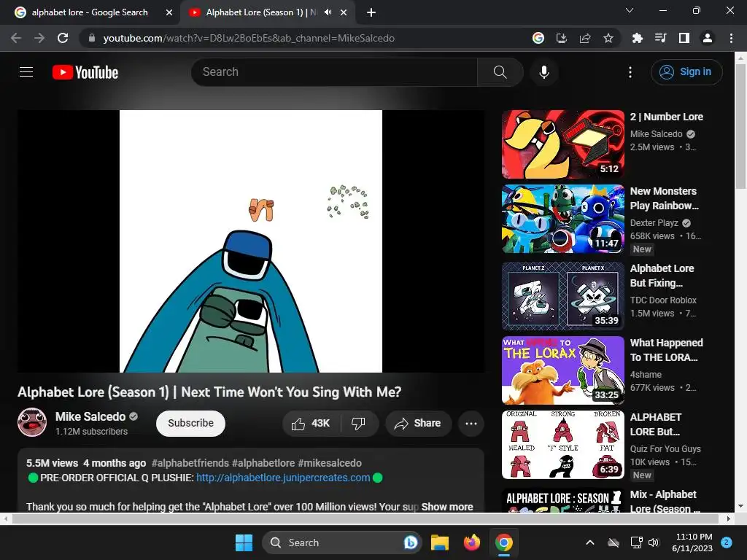Open Alphabet Lore But Fixing thumbnail
This screenshot has height=560, width=747.
[x=562, y=296]
